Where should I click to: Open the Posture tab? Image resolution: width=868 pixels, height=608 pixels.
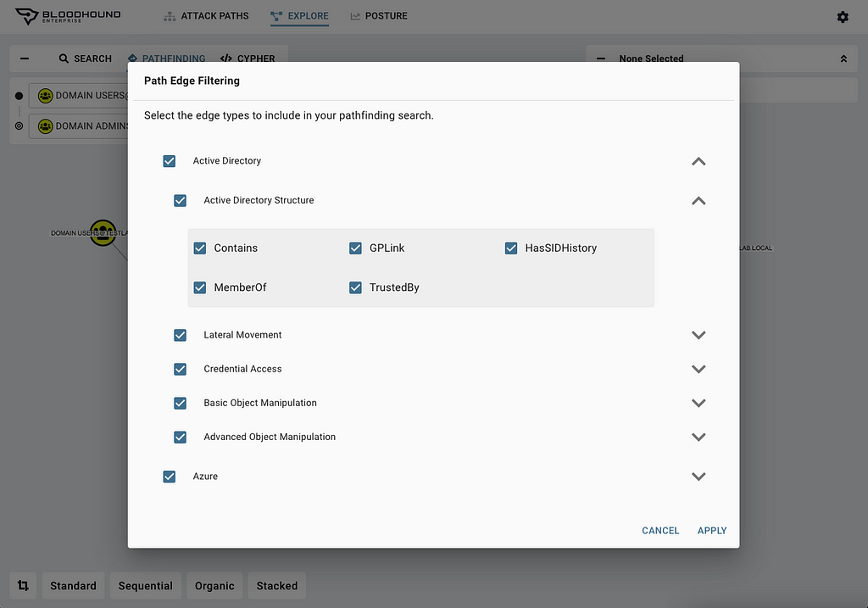click(378, 16)
